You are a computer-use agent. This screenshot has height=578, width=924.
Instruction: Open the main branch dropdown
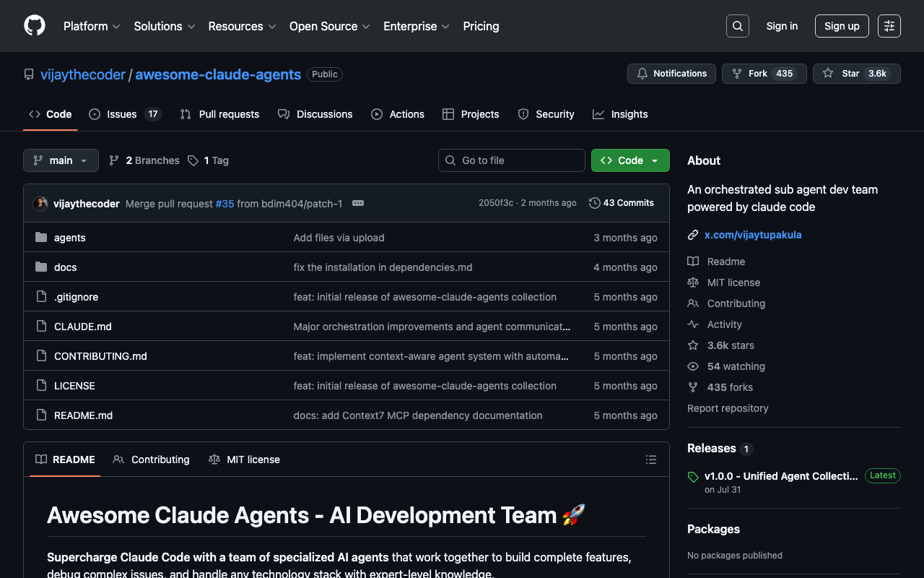click(61, 160)
